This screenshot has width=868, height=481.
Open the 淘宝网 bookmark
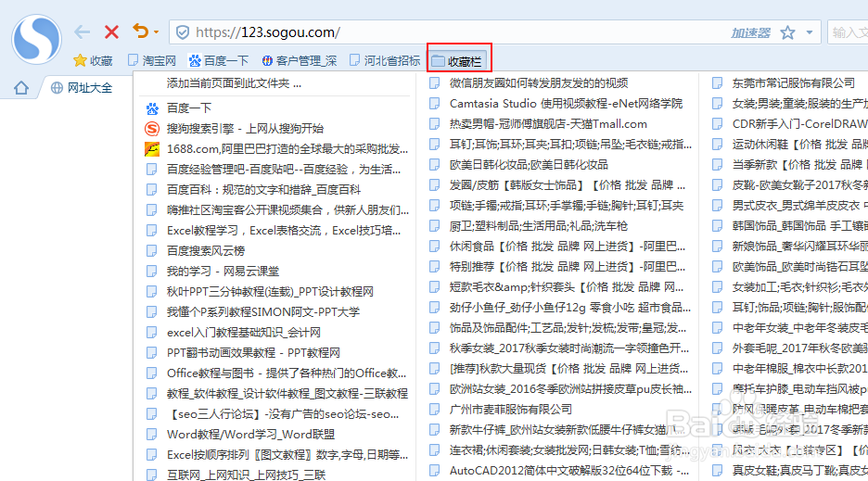click(152, 61)
